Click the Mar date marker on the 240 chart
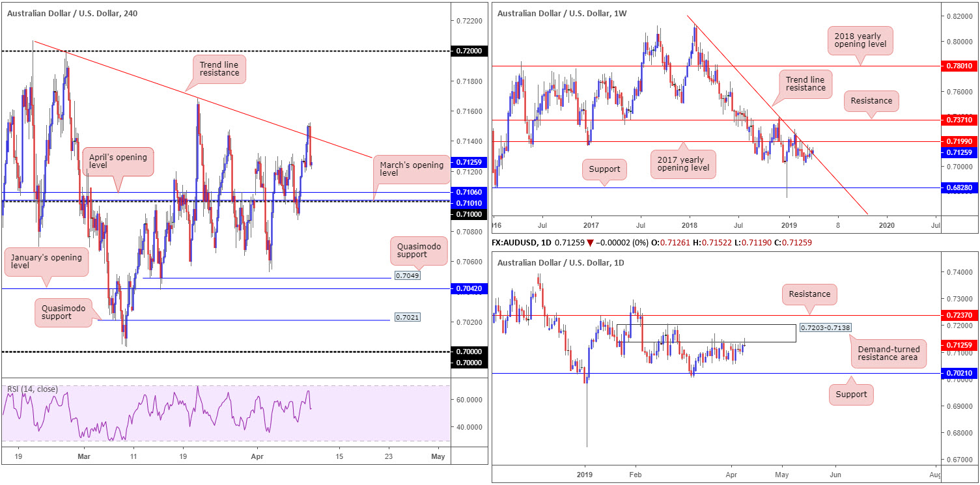The image size is (980, 485). 85,457
